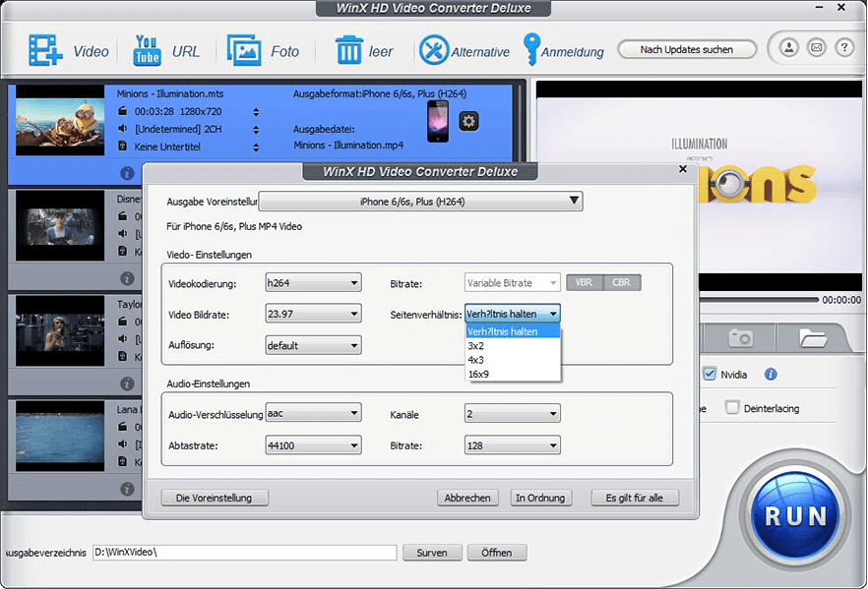The image size is (868, 589).
Task: Close the settings dialog
Action: (683, 169)
